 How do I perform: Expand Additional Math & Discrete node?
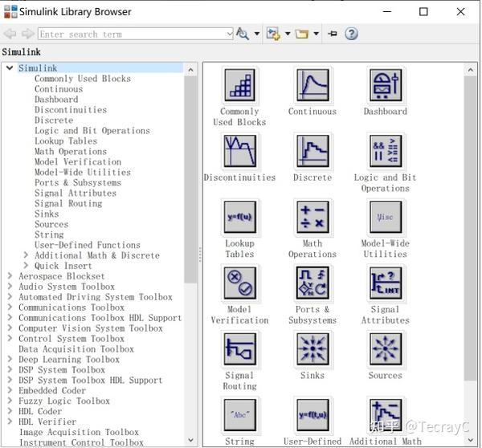pos(27,255)
